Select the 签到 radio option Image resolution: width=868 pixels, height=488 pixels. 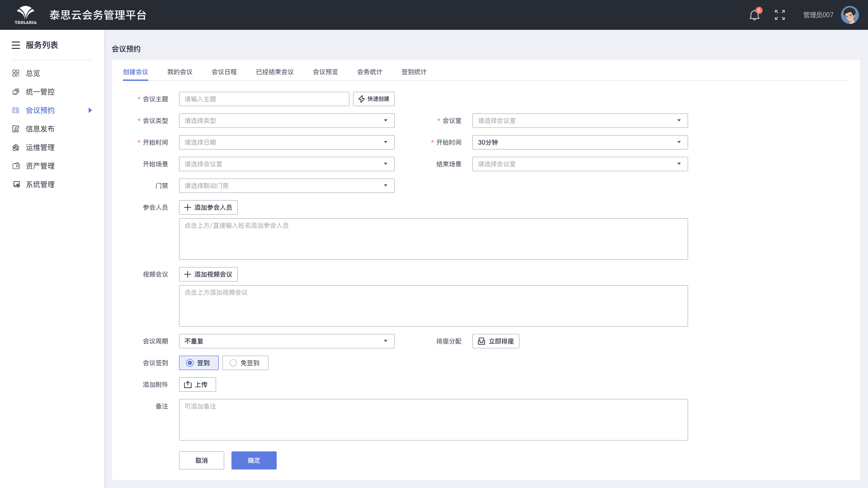199,363
